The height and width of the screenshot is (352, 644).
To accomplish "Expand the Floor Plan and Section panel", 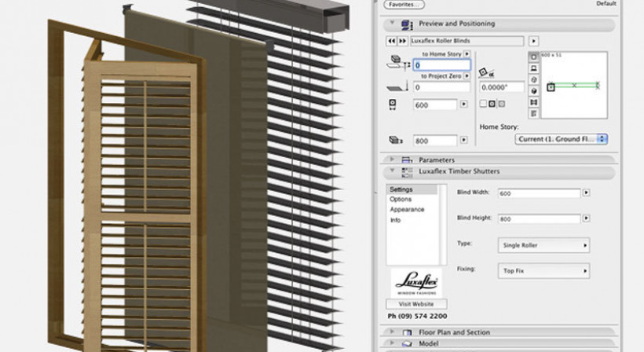I will [392, 332].
